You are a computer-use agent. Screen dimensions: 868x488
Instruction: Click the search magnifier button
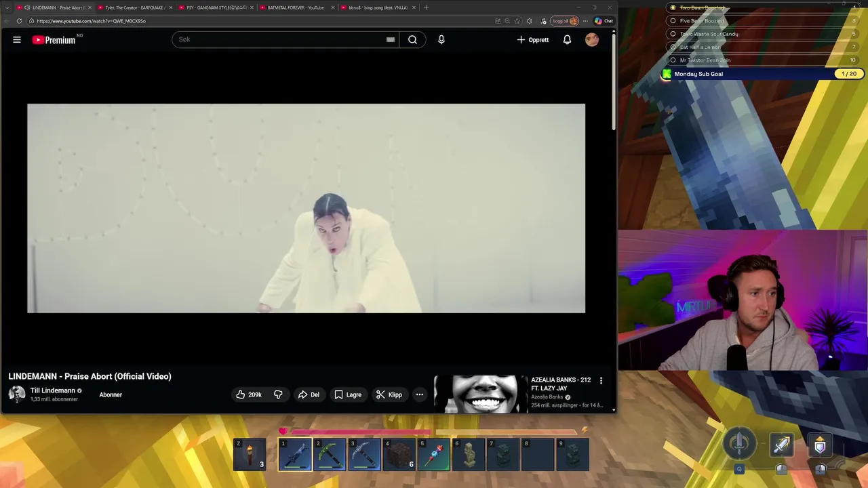(412, 40)
